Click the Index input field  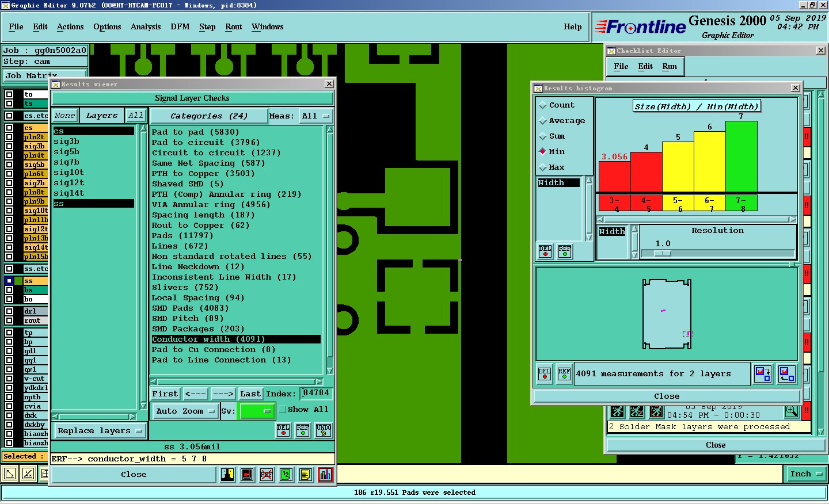coord(317,394)
